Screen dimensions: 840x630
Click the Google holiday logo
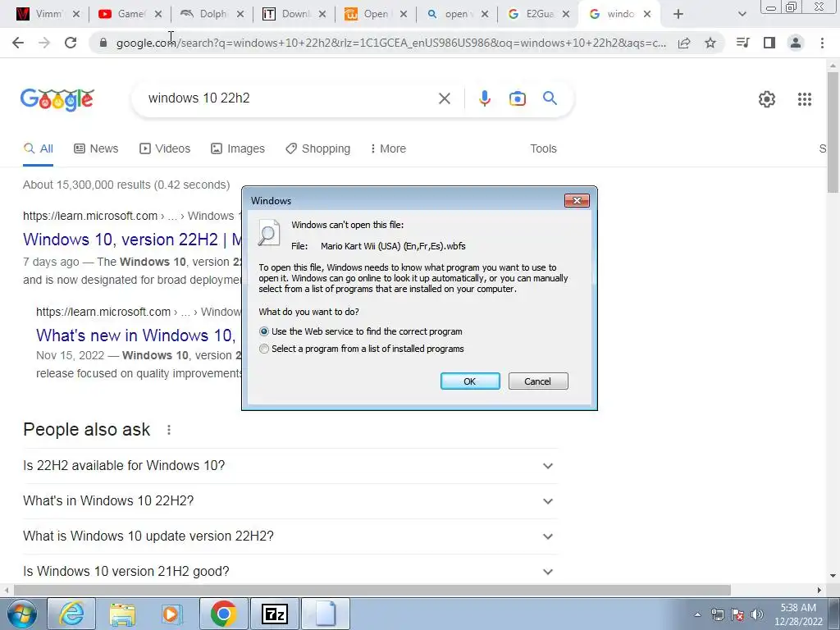pyautogui.click(x=57, y=99)
